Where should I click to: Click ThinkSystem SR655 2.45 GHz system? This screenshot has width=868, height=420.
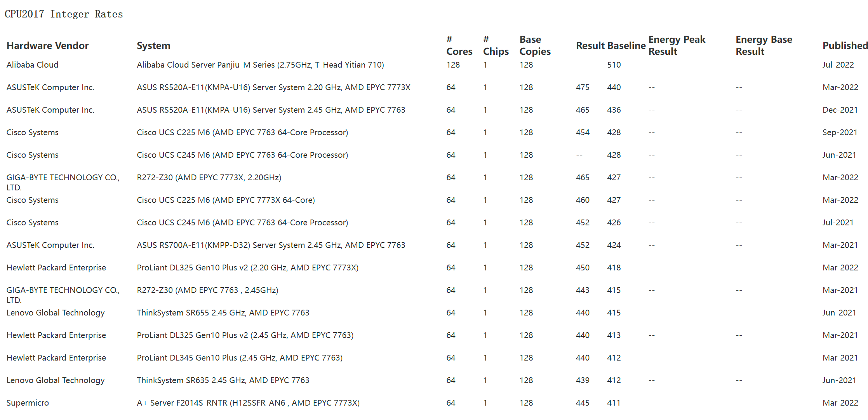click(223, 313)
